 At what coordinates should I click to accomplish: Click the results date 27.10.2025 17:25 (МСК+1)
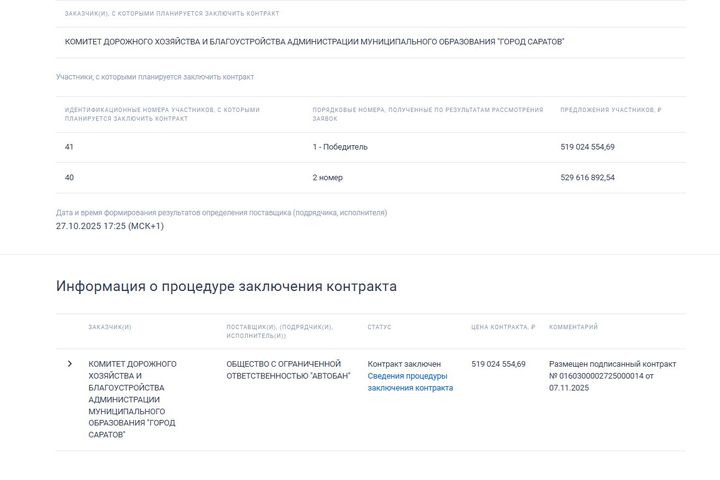click(x=110, y=226)
